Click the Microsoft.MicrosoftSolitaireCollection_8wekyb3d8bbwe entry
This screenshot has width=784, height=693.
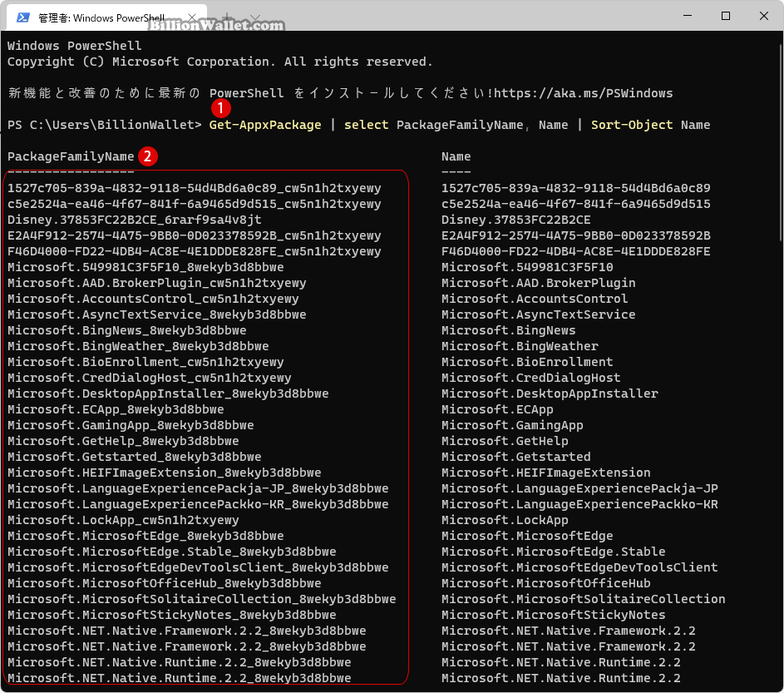click(201, 599)
